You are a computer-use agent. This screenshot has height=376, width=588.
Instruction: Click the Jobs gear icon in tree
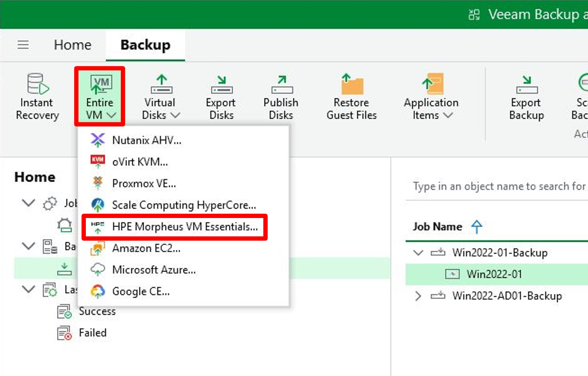50,203
